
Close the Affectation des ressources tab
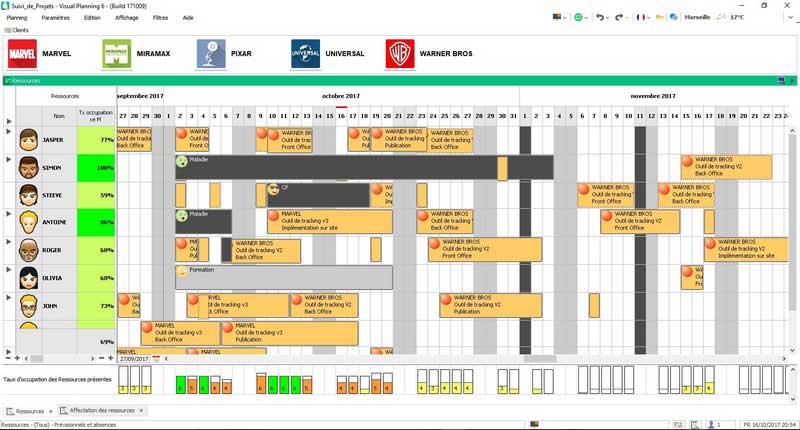141,410
